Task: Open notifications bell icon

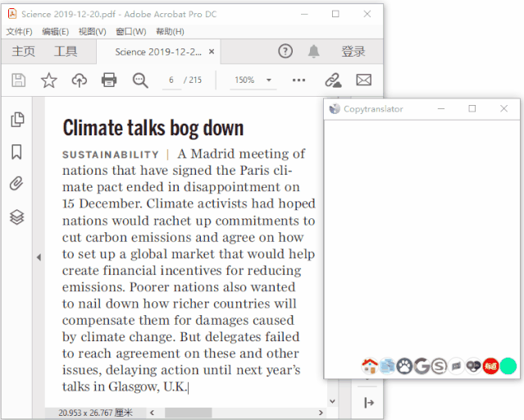Action: tap(313, 51)
